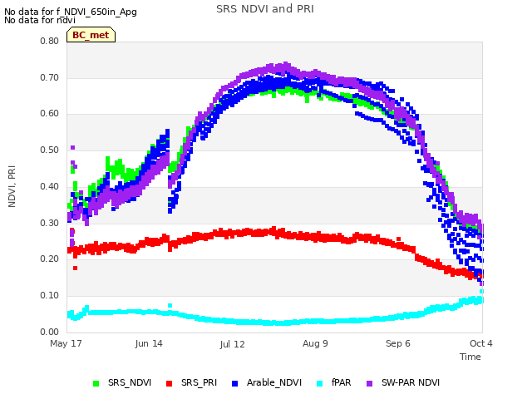The height and width of the screenshot is (399, 532).
Task: Click the Aug 9 x-axis label
Action: click(x=315, y=343)
